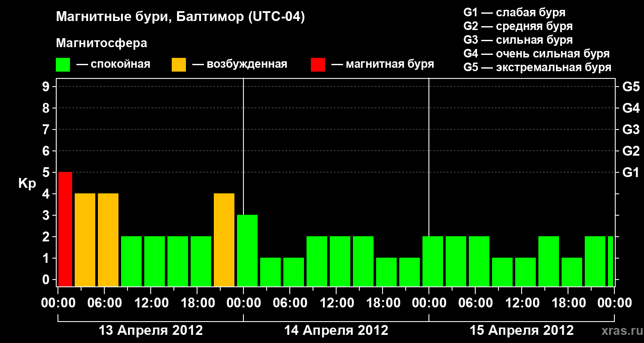The height and width of the screenshot is (343, 644).
Task: Click the '14 Апреля 2012' date label
Action: click(x=336, y=331)
